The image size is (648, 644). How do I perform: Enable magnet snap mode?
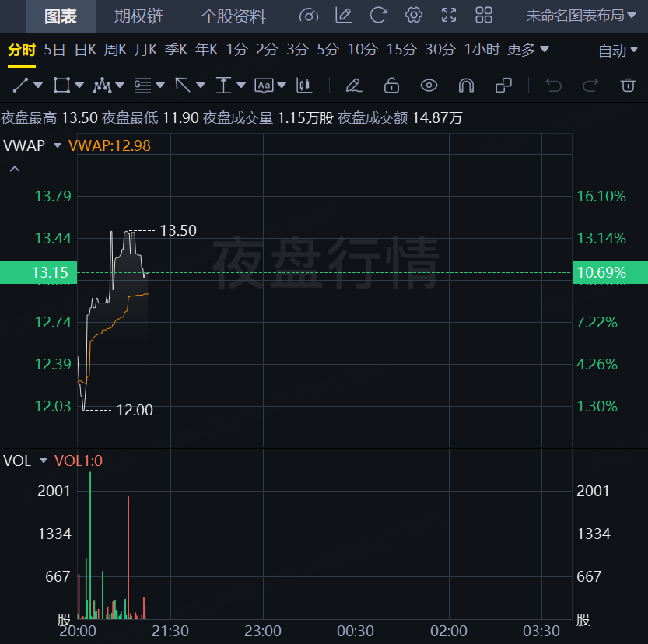pos(466,85)
